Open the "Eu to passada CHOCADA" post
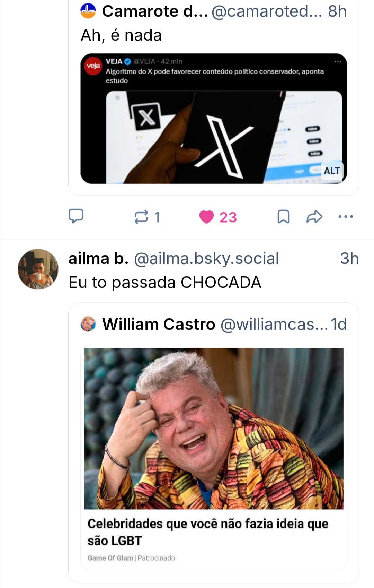Image resolution: width=374 pixels, height=588 pixels. click(x=165, y=282)
